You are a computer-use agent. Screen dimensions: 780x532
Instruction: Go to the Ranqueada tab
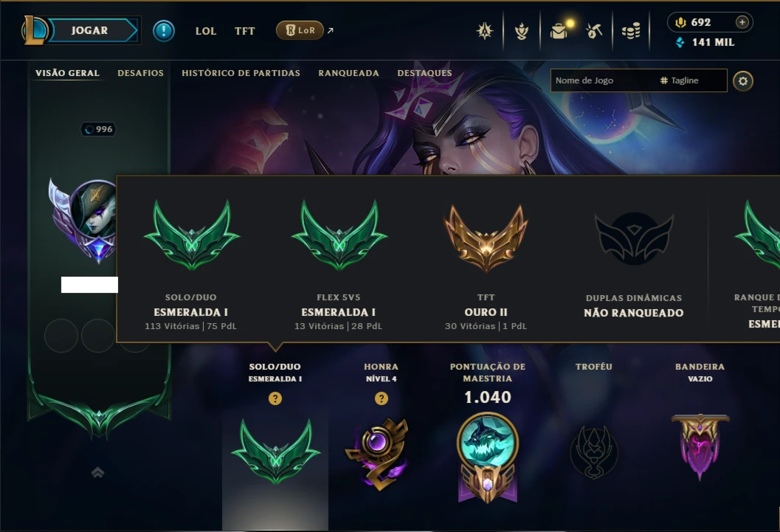click(349, 73)
